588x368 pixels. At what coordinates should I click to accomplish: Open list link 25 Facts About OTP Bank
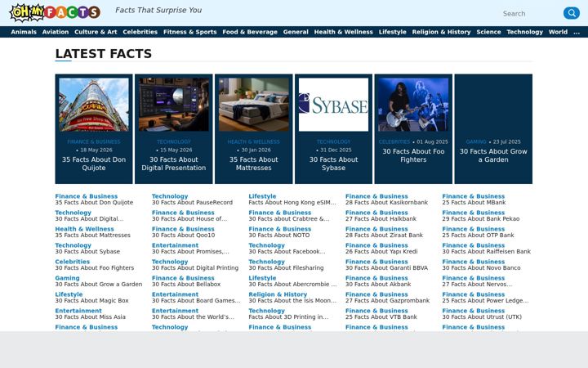tap(478, 235)
